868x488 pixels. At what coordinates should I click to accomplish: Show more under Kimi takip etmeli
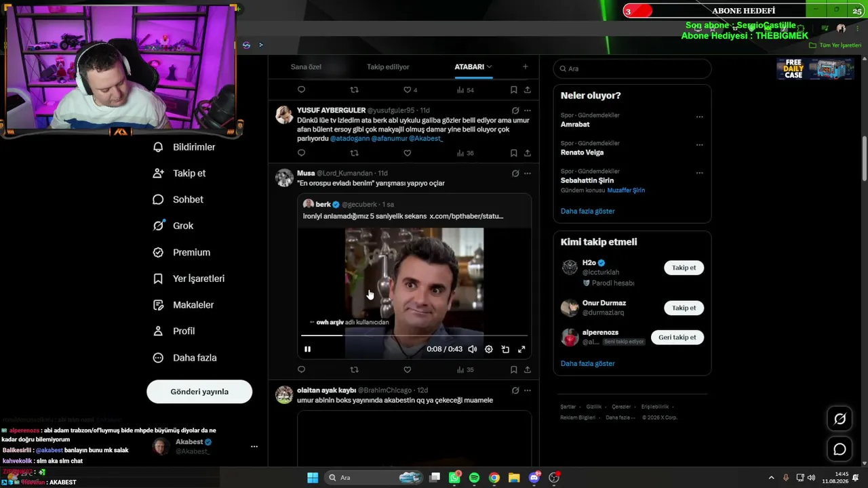(588, 364)
